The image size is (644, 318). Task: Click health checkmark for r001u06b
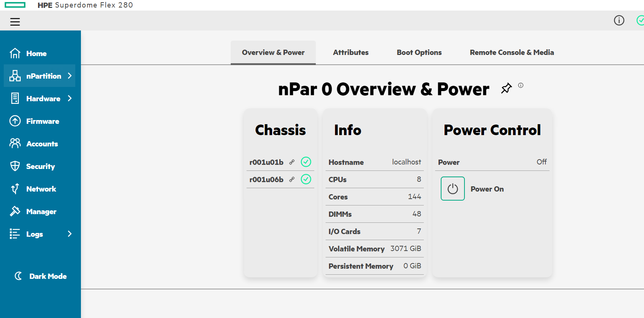[306, 179]
